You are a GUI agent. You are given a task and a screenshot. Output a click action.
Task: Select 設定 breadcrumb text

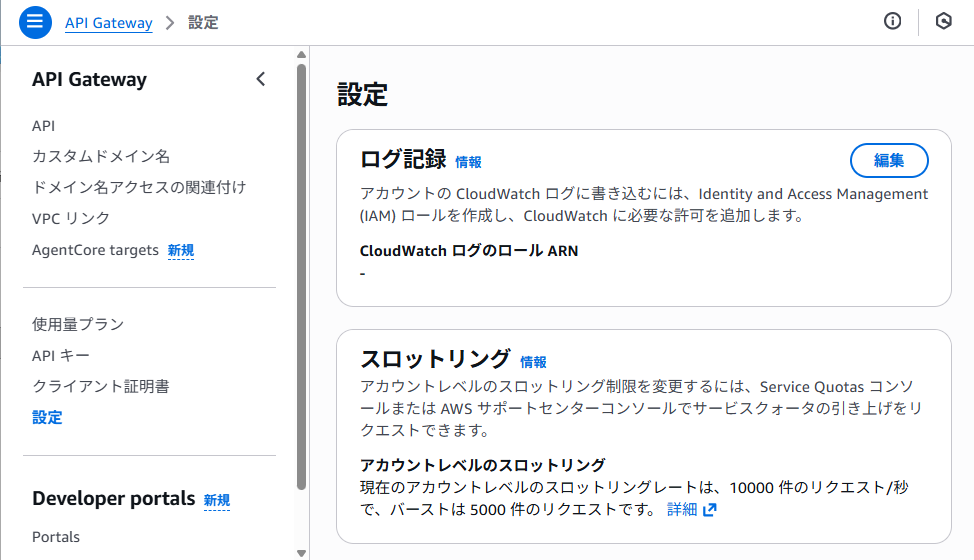(x=203, y=23)
